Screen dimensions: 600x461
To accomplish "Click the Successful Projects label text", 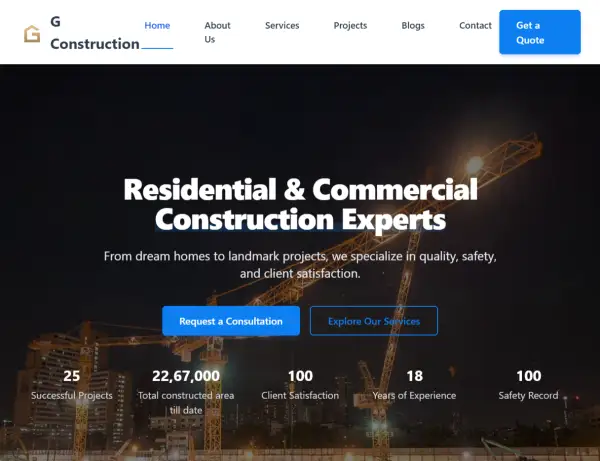I will point(72,396).
